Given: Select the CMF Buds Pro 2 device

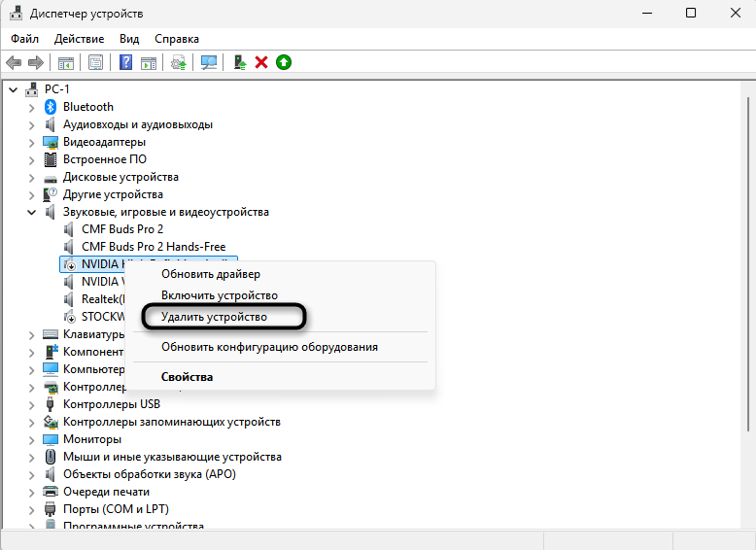Looking at the screenshot, I should click(122, 229).
